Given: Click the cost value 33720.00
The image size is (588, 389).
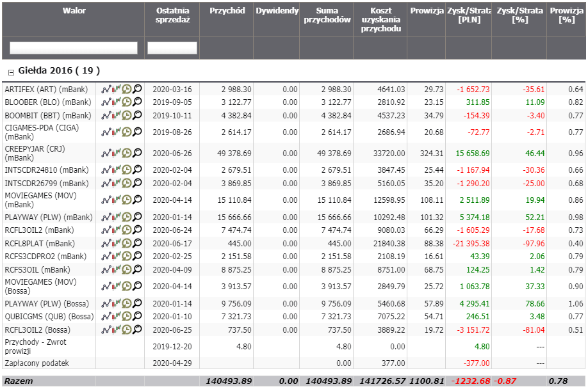Looking at the screenshot, I should (389, 153).
